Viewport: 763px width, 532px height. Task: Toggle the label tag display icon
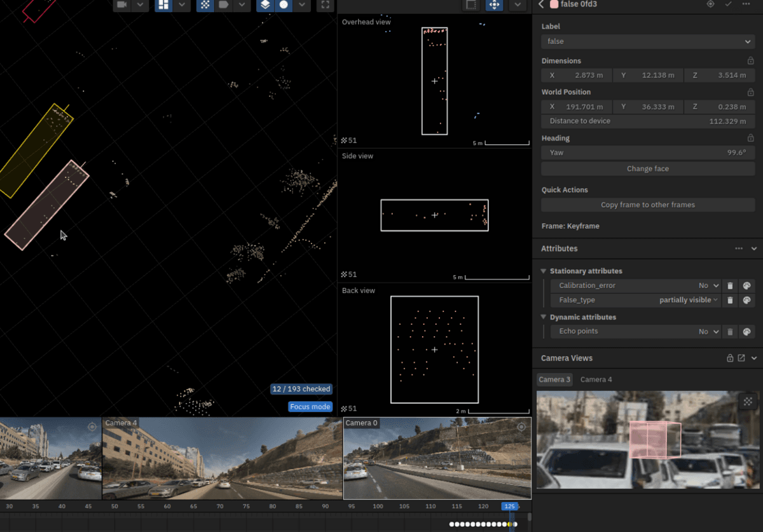coord(223,5)
